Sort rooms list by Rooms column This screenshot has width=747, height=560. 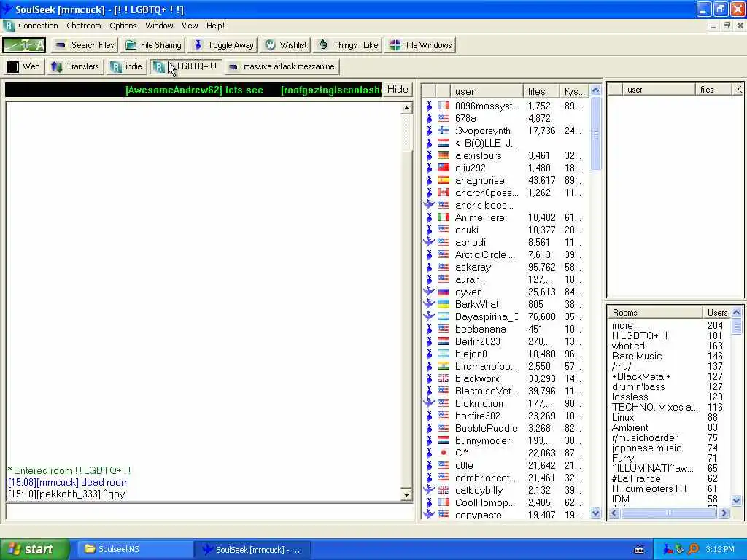pyautogui.click(x=656, y=313)
